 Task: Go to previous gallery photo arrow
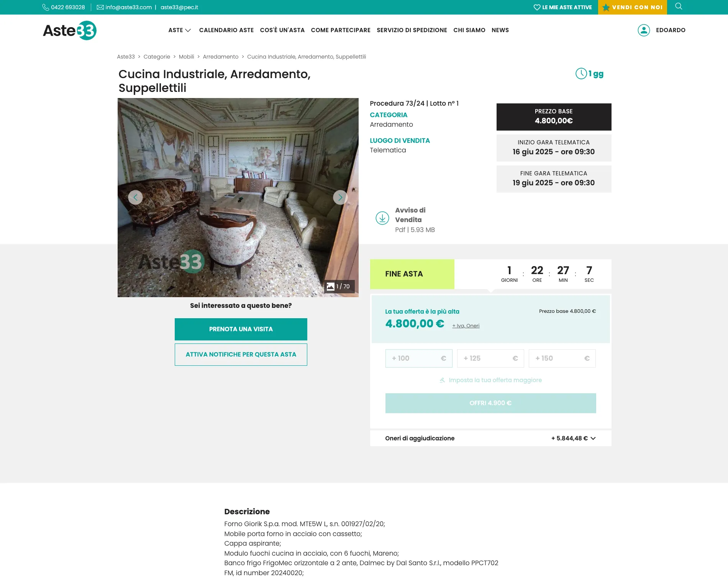(135, 198)
